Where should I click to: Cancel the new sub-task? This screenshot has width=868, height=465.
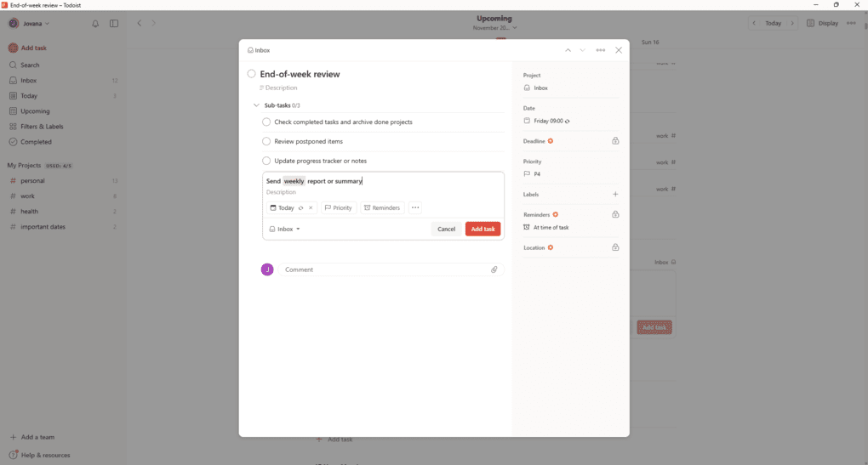(446, 229)
